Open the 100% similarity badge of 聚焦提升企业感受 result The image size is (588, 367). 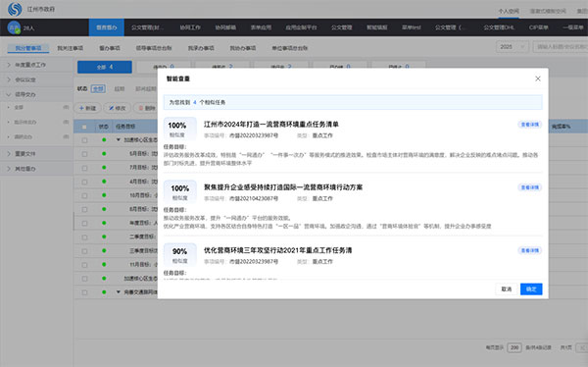(x=180, y=191)
